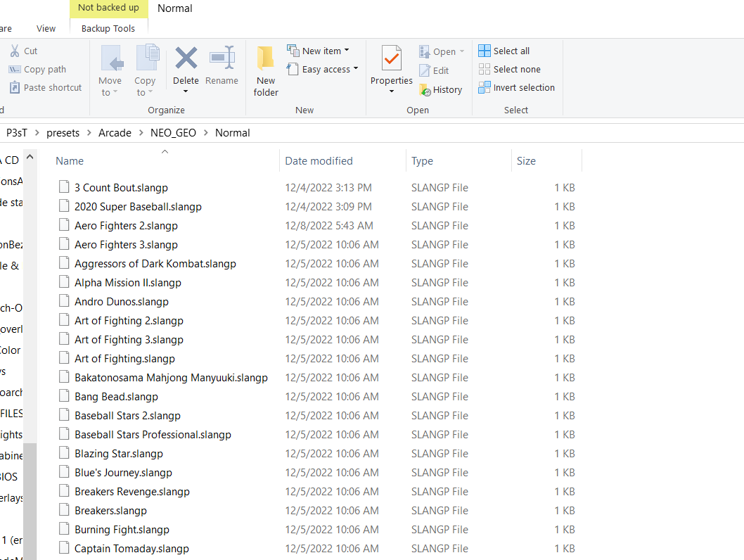
Task: Navigate to NEO_GEO in the breadcrumb
Action: point(173,133)
